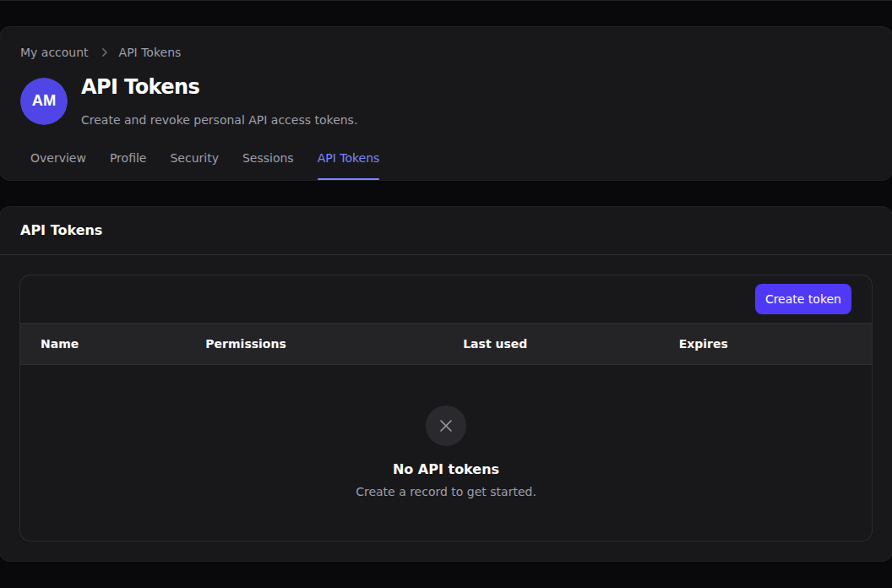Open the Overview tab
The image size is (892, 588).
[58, 158]
